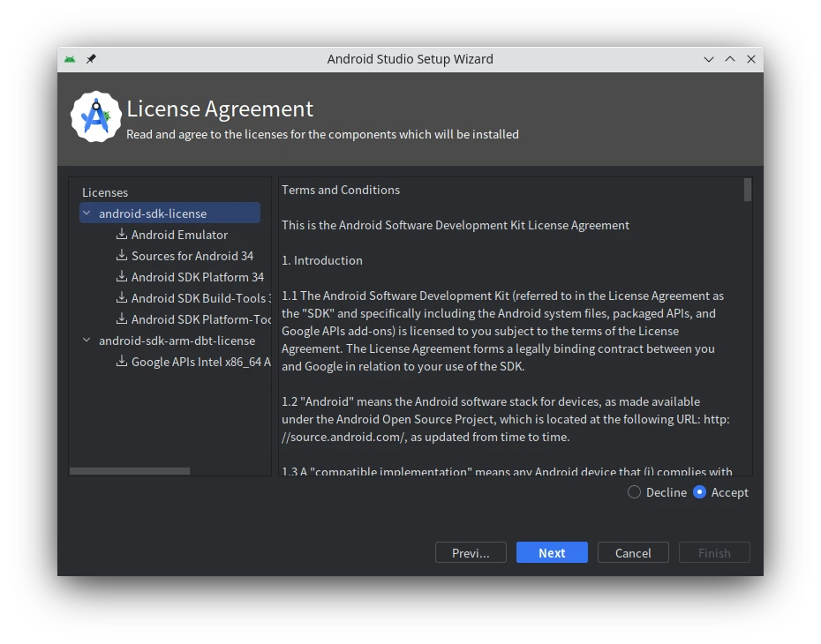Click the vertical scrollbar of license text
This screenshot has height=644, width=821.
[748, 190]
